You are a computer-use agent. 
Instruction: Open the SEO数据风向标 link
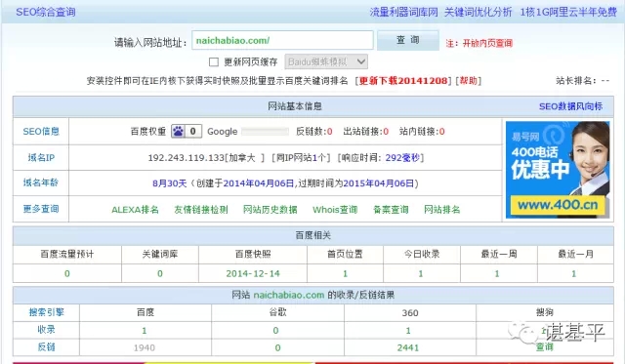pos(570,106)
